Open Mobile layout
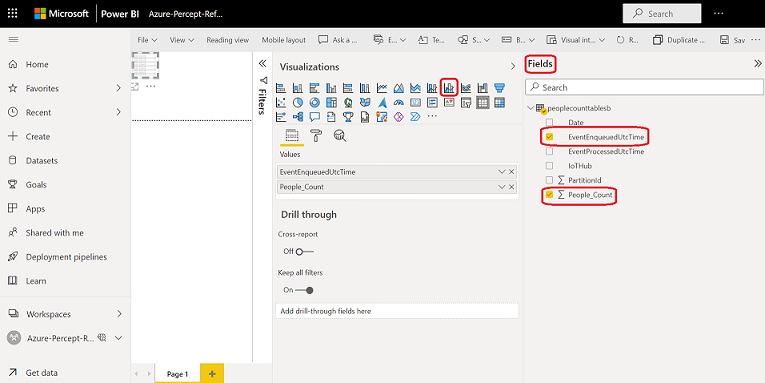The height and width of the screenshot is (383, 765). (283, 40)
